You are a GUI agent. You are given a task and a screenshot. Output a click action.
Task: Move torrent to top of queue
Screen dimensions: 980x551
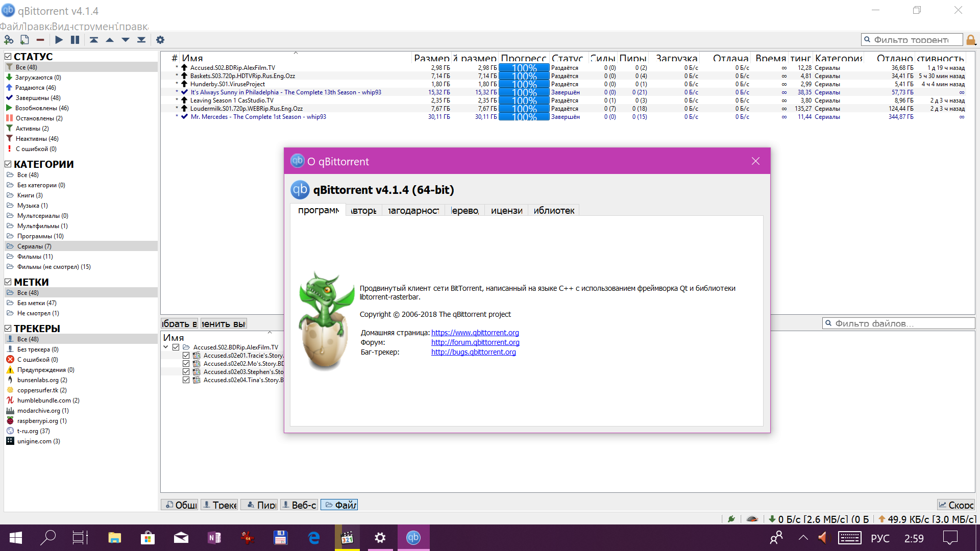click(94, 39)
